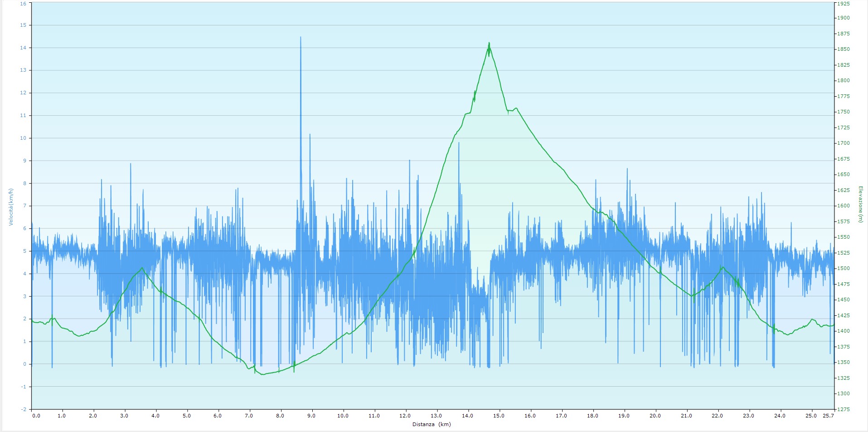Click the 10 tick label on speed axis
The height and width of the screenshot is (432, 868).
click(23, 138)
